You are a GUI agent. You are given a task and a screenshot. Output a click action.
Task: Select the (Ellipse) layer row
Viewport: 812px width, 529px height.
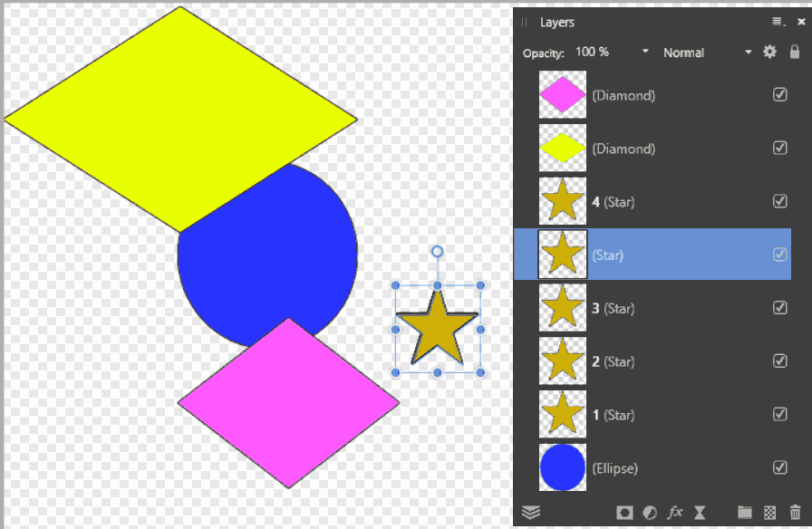pos(652,468)
